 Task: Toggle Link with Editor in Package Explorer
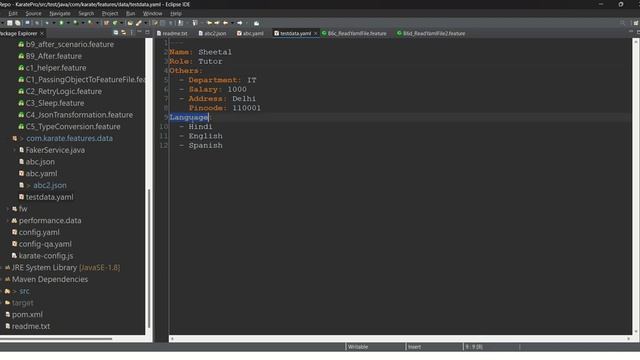(x=123, y=33)
